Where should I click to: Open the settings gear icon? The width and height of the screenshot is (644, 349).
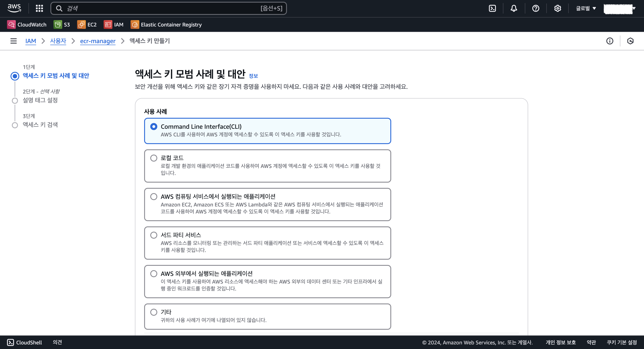(x=557, y=8)
